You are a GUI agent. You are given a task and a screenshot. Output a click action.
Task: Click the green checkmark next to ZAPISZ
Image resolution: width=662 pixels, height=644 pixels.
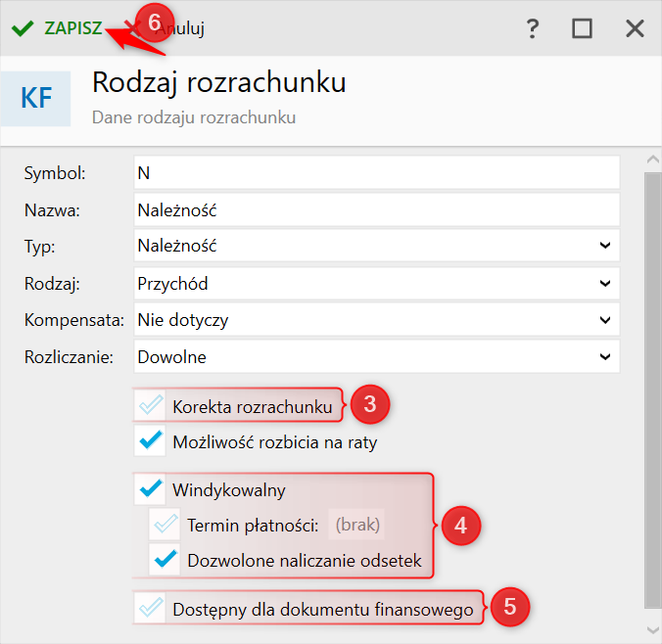coord(23,28)
